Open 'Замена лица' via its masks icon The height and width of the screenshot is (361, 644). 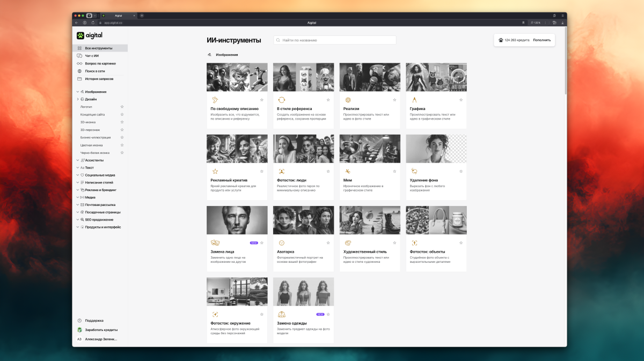(215, 242)
